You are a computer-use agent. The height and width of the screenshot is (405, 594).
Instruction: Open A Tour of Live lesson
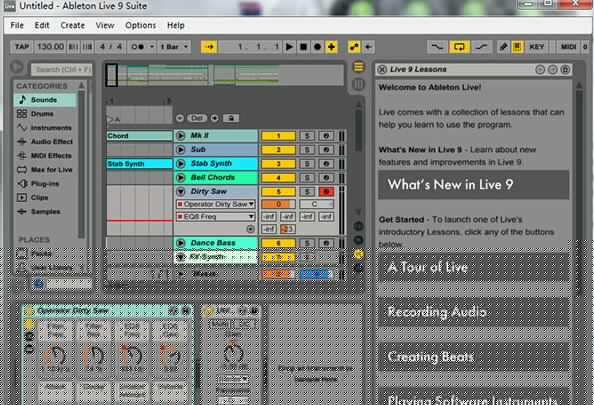pyautogui.click(x=474, y=267)
